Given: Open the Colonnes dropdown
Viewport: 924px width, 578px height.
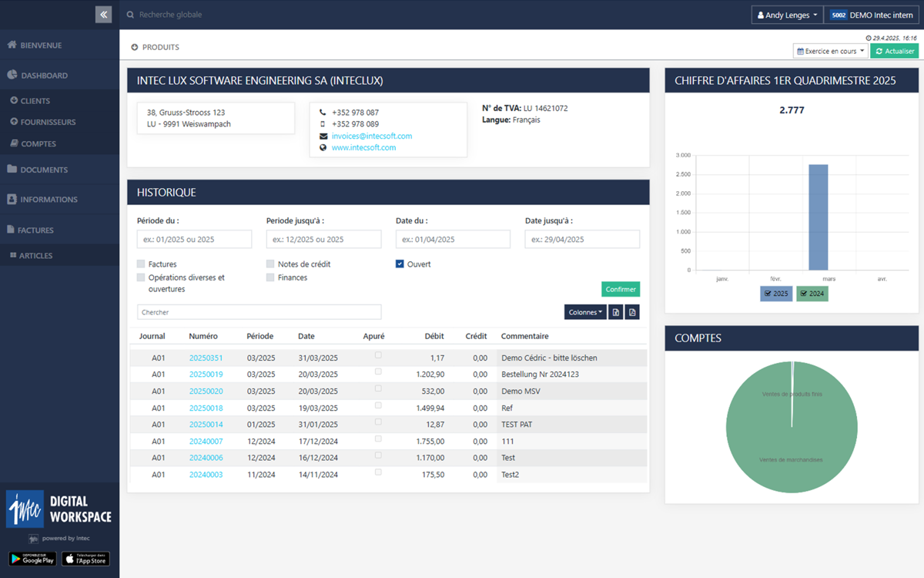Looking at the screenshot, I should [585, 312].
